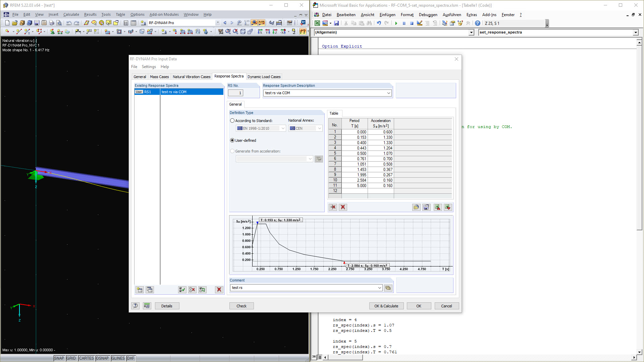Click the Check button
The image size is (644, 362).
[241, 305]
